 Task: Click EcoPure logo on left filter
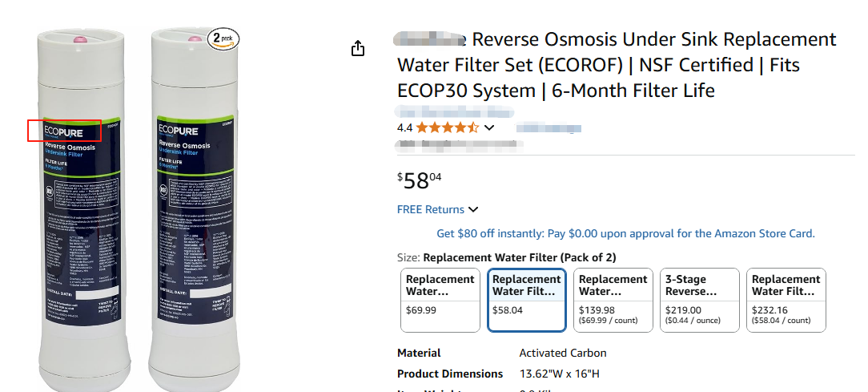(x=64, y=131)
